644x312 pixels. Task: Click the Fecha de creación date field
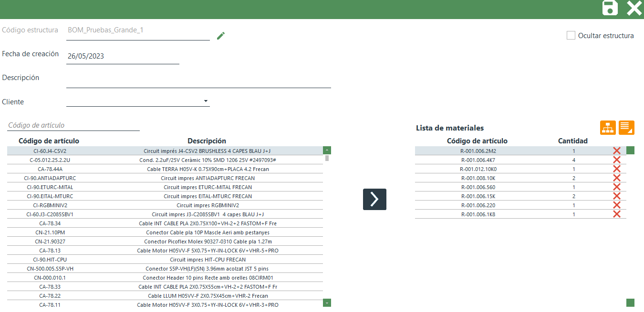(123, 56)
